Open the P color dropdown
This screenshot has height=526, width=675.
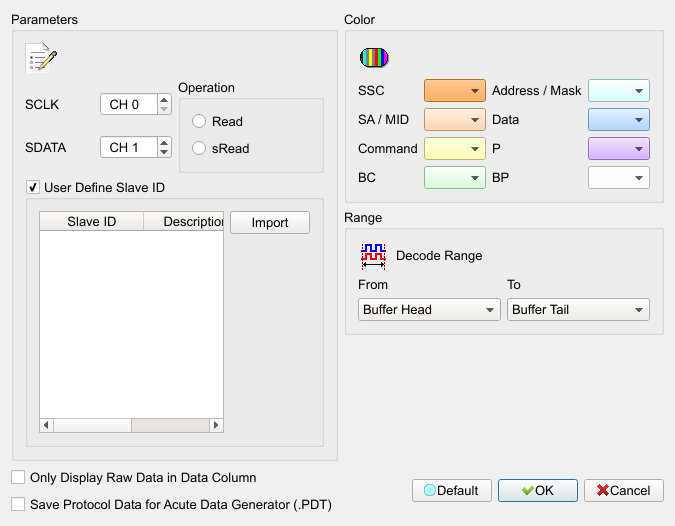pos(619,149)
